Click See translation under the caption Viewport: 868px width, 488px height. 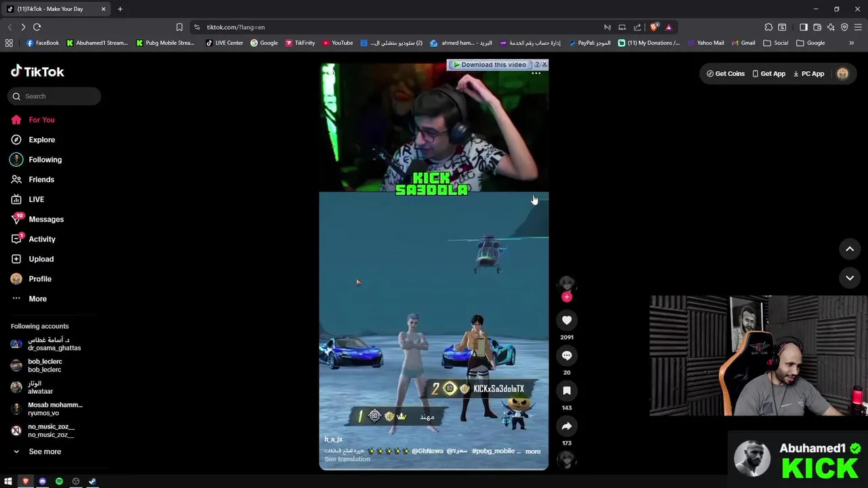coord(347,460)
